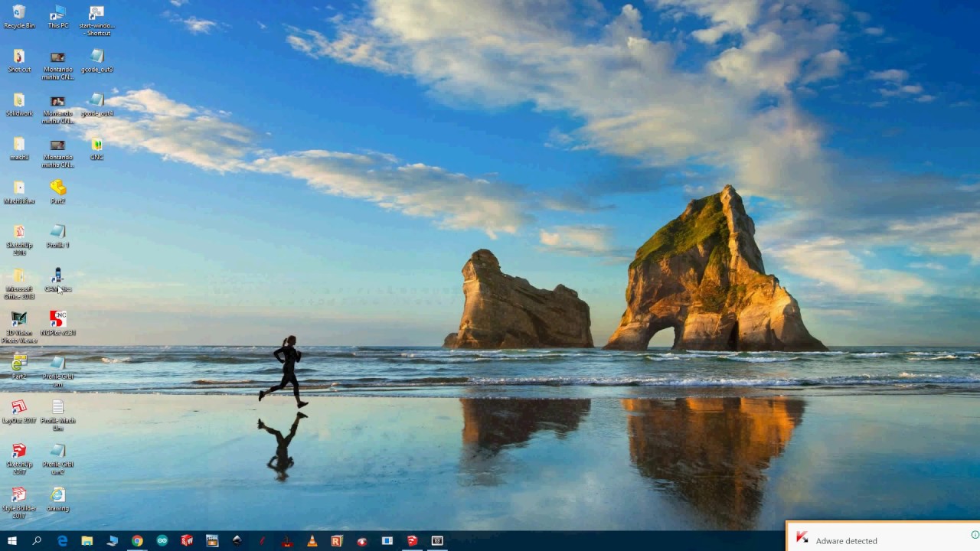Switch to SketchUp on the taskbar
Viewport: 980px width, 551px height.
pos(412,541)
